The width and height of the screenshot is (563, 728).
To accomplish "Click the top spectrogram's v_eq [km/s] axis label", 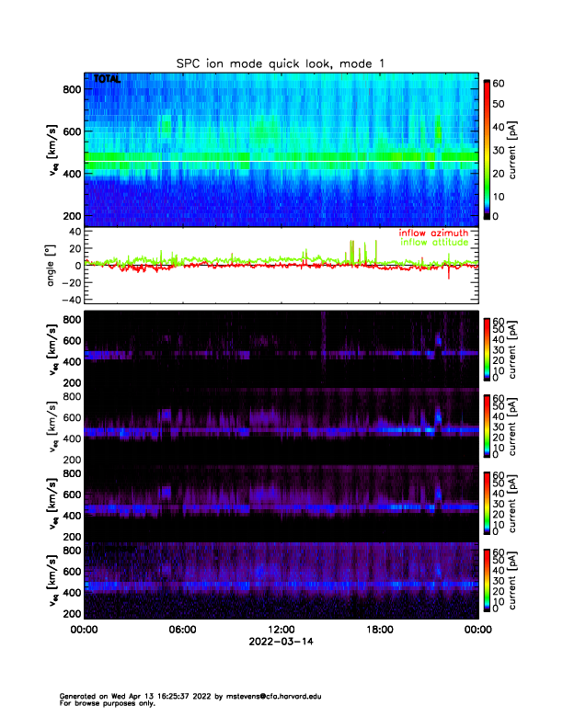I will tap(53, 149).
